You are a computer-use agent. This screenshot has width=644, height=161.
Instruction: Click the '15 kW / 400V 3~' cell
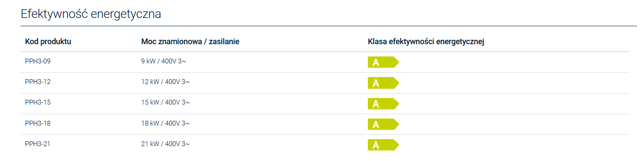coord(165,102)
